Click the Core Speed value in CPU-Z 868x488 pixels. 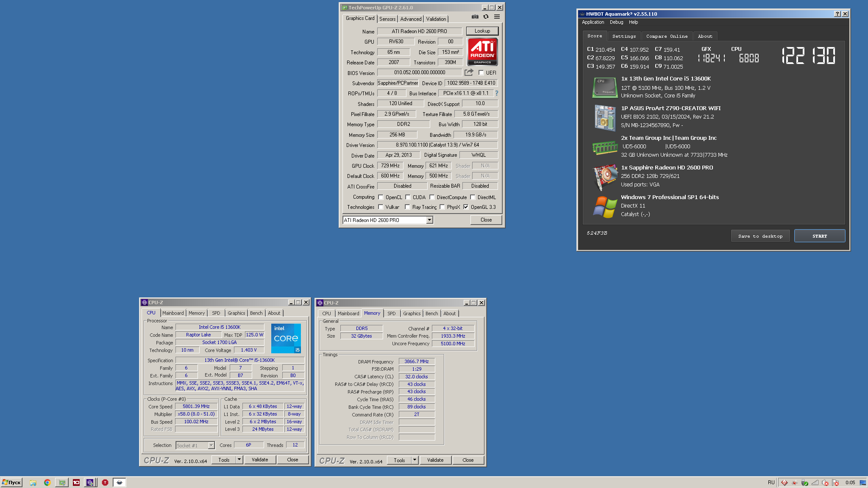click(x=196, y=407)
